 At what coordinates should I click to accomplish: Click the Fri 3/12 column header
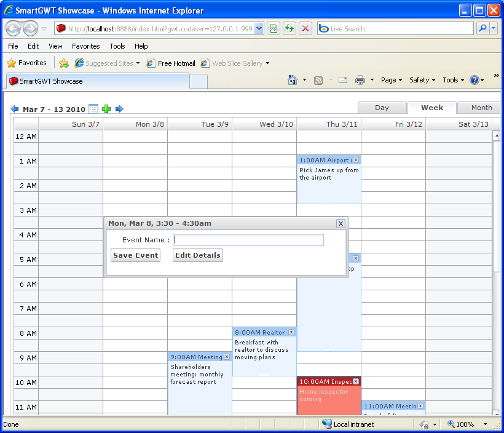393,124
